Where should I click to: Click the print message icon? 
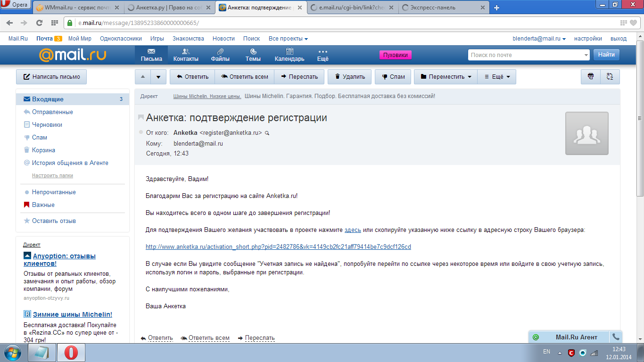coord(591,77)
